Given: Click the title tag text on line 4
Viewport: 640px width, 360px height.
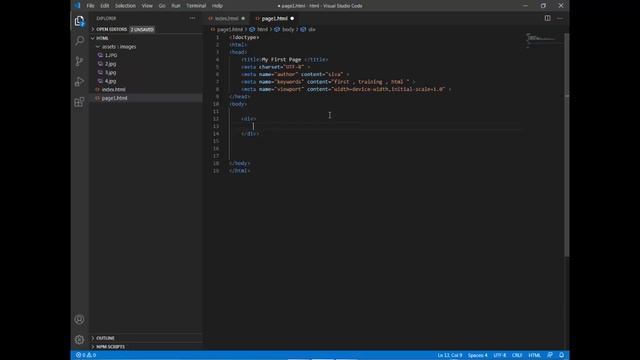Looking at the screenshot, I should click(x=284, y=60).
